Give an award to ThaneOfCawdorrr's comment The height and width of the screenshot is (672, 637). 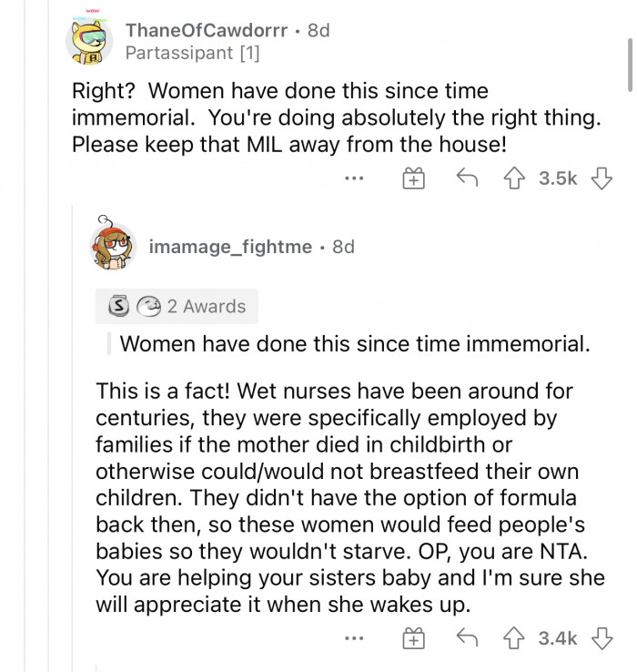(415, 179)
